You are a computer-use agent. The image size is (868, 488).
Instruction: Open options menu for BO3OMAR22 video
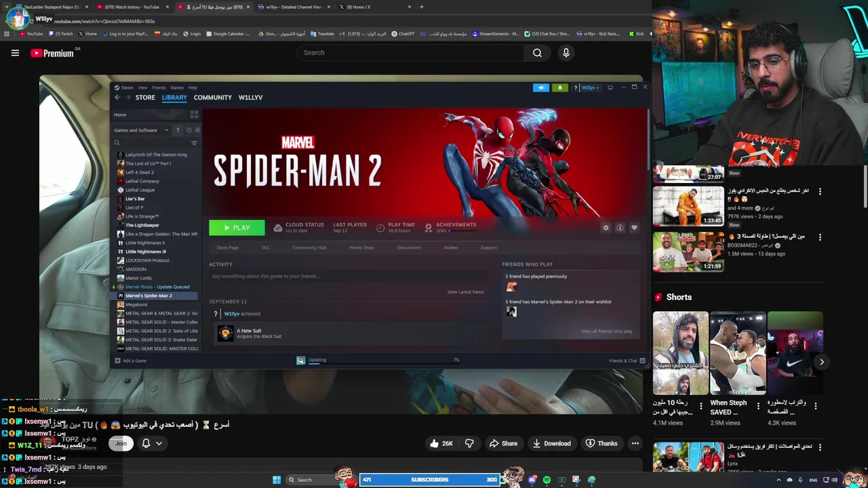coord(820,237)
